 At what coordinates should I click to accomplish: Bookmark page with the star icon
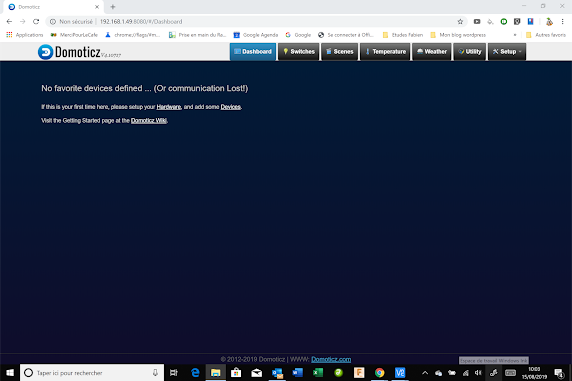click(x=460, y=22)
